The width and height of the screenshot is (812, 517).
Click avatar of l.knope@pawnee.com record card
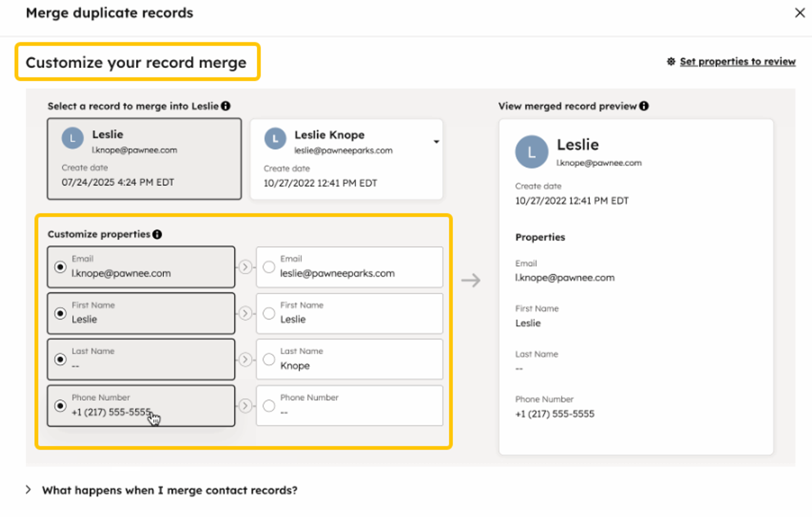73,138
